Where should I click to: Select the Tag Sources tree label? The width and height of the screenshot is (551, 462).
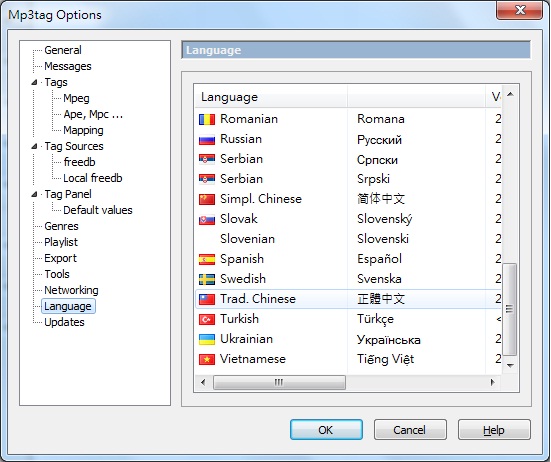click(74, 146)
